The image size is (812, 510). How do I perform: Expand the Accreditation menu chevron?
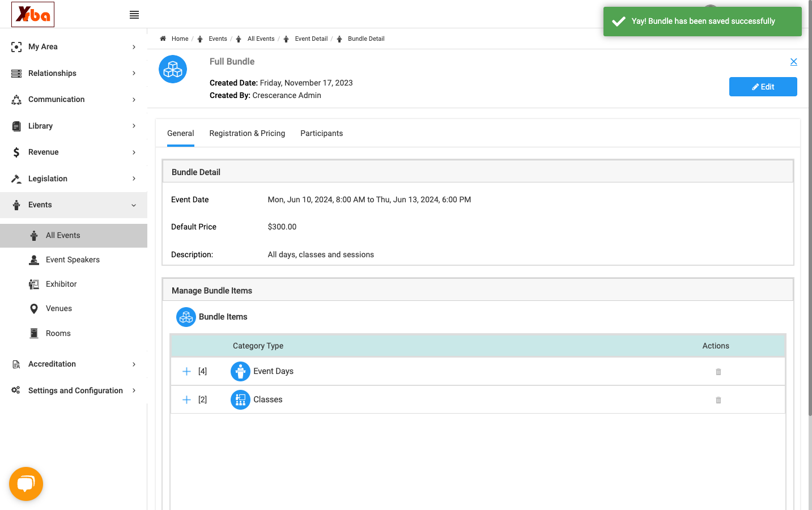click(134, 364)
